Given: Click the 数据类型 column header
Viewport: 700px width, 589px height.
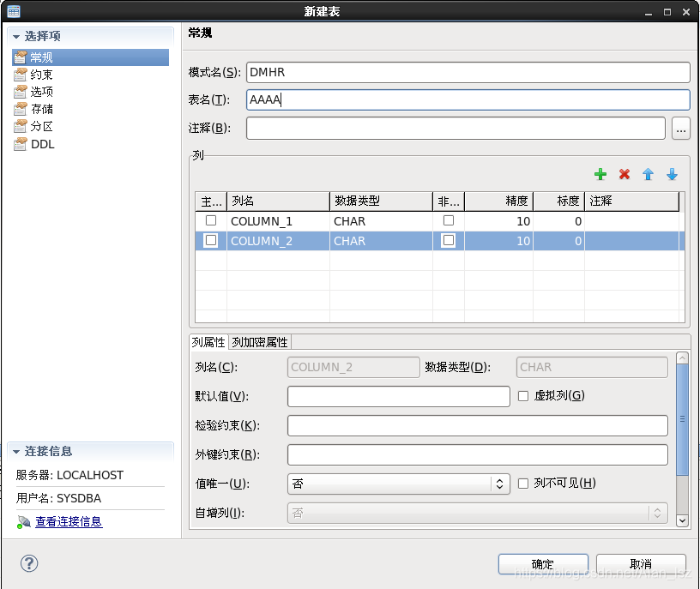Looking at the screenshot, I should pos(381,201).
